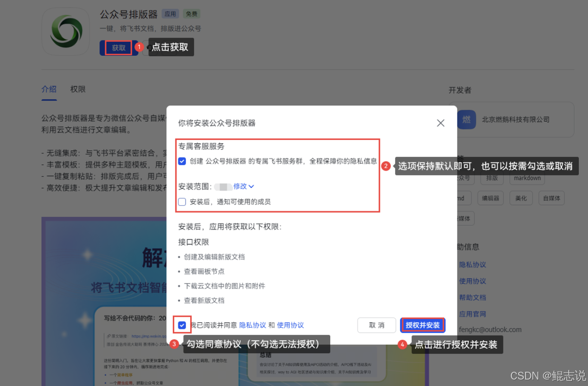The height and width of the screenshot is (386, 588).
Task: Click the 燃 developer avatar icon
Action: pyautogui.click(x=466, y=119)
